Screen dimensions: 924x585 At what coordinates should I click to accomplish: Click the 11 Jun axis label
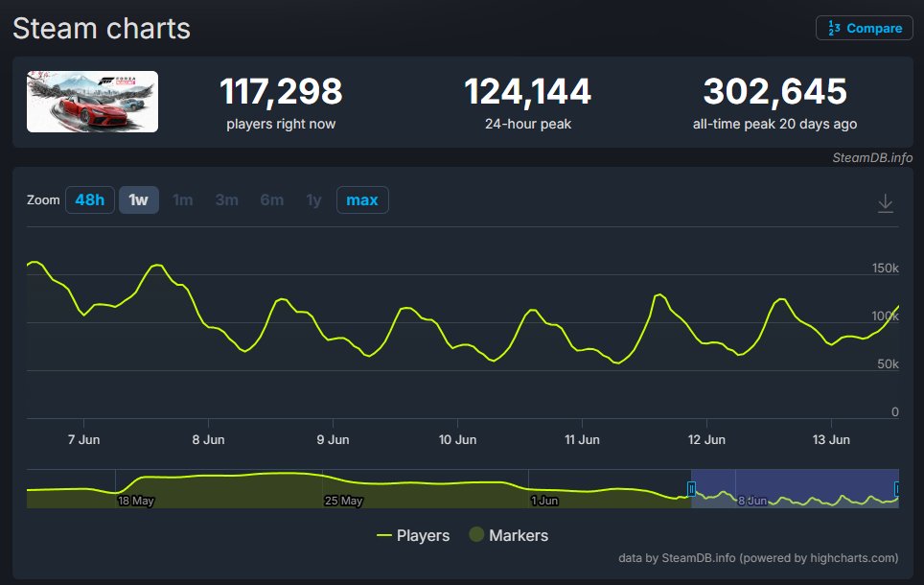coord(582,439)
